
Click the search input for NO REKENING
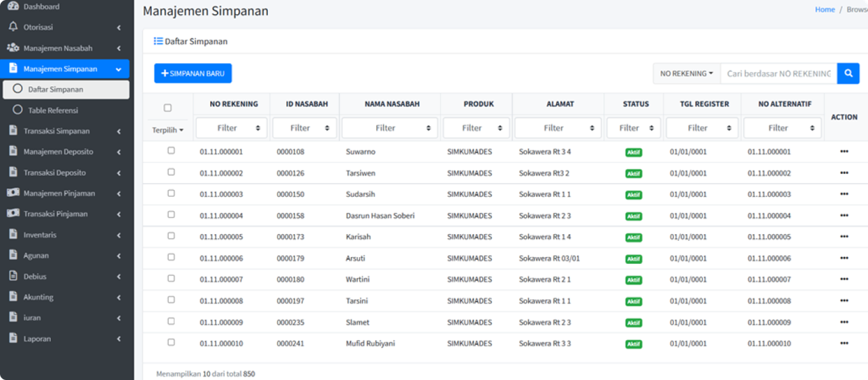778,73
